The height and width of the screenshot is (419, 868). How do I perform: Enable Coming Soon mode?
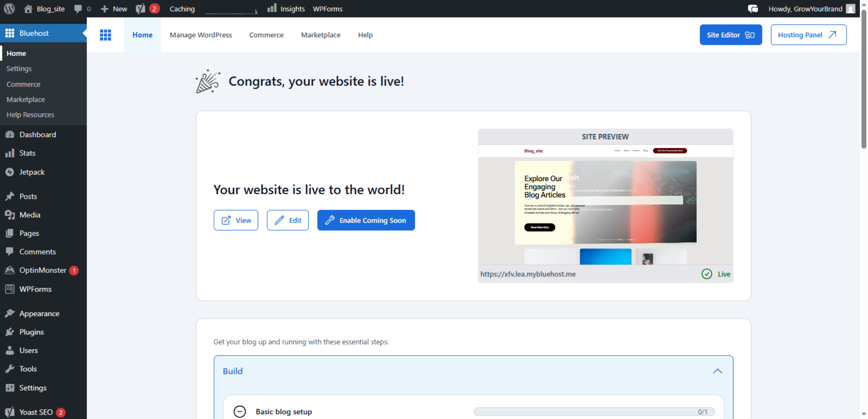(366, 220)
